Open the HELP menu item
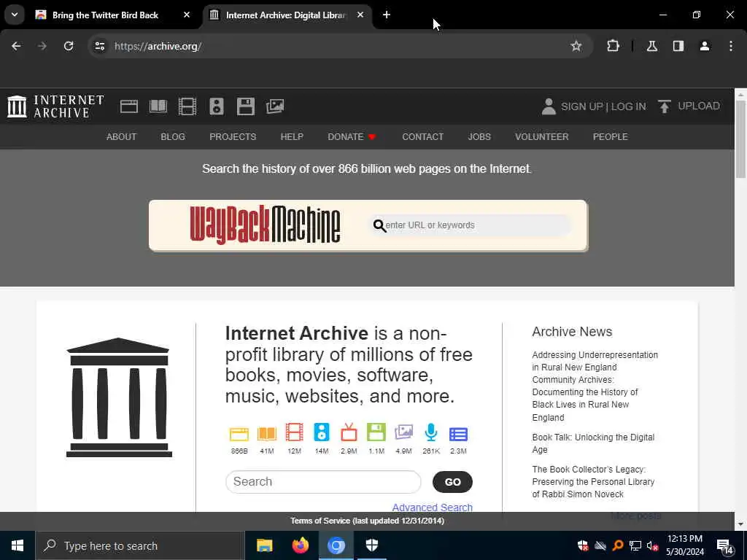Image resolution: width=747 pixels, height=560 pixels. pos(292,136)
